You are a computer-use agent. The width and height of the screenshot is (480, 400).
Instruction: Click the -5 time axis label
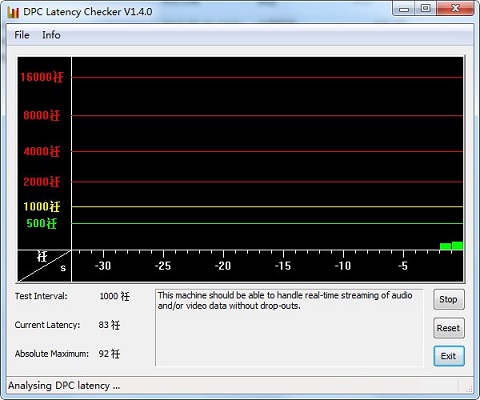[x=403, y=266]
